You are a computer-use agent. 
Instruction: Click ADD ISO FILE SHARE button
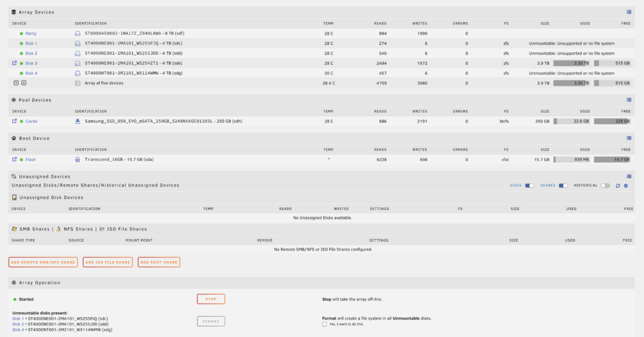tap(108, 262)
